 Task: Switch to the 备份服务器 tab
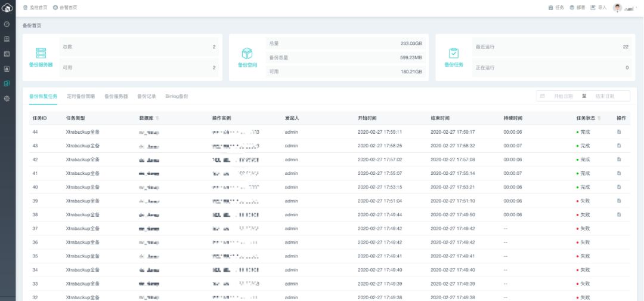(116, 96)
